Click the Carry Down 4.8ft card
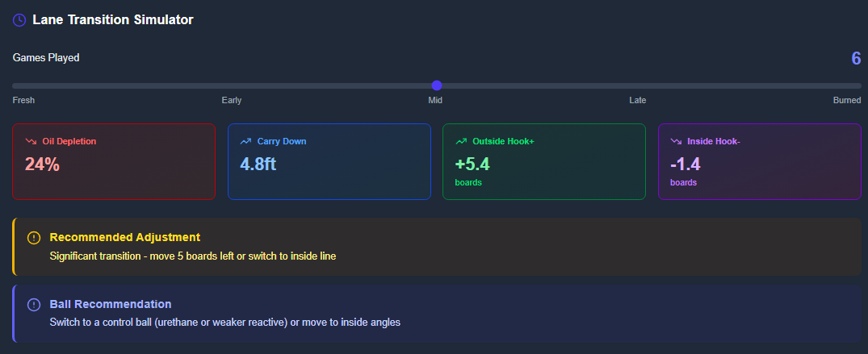This screenshot has width=868, height=354. tap(329, 161)
